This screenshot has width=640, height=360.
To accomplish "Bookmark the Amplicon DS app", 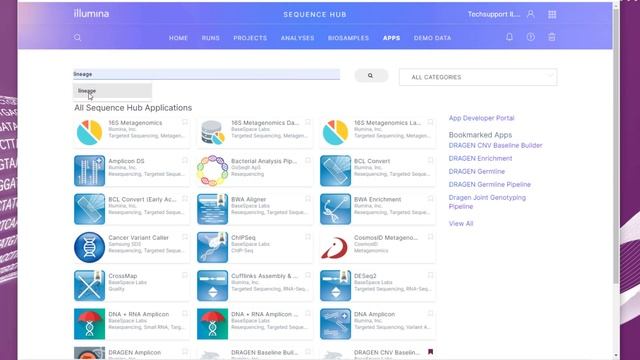I will pyautogui.click(x=185, y=160).
